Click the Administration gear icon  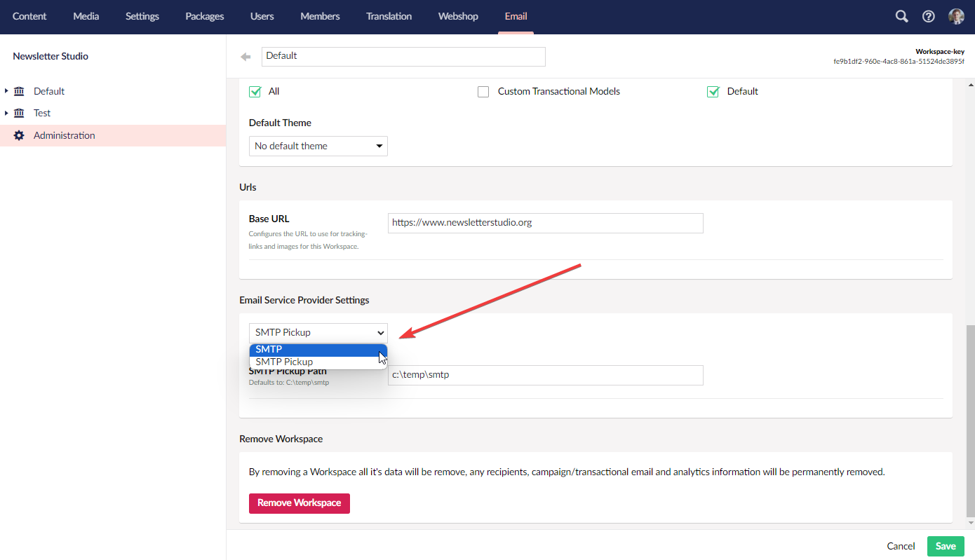(x=19, y=135)
